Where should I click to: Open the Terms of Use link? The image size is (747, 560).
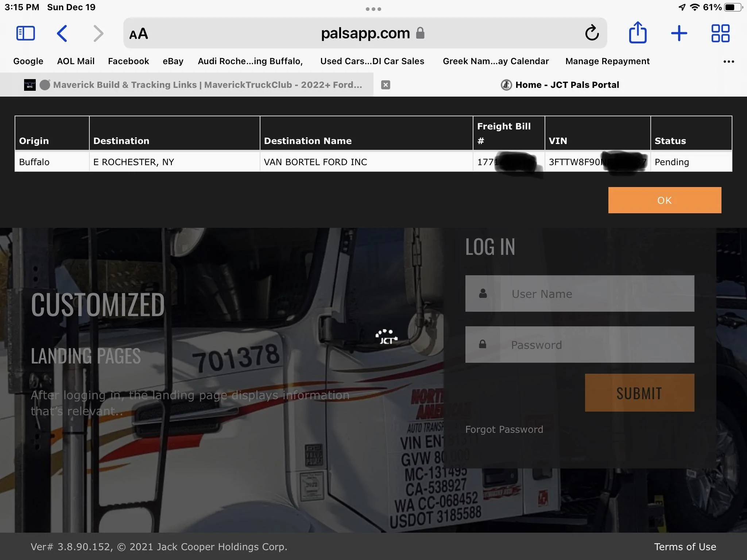[685, 547]
